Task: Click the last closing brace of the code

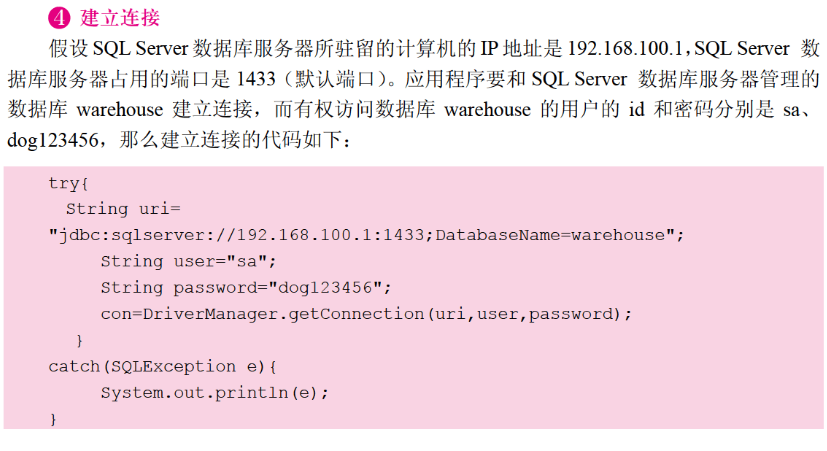Action: pyautogui.click(x=53, y=420)
